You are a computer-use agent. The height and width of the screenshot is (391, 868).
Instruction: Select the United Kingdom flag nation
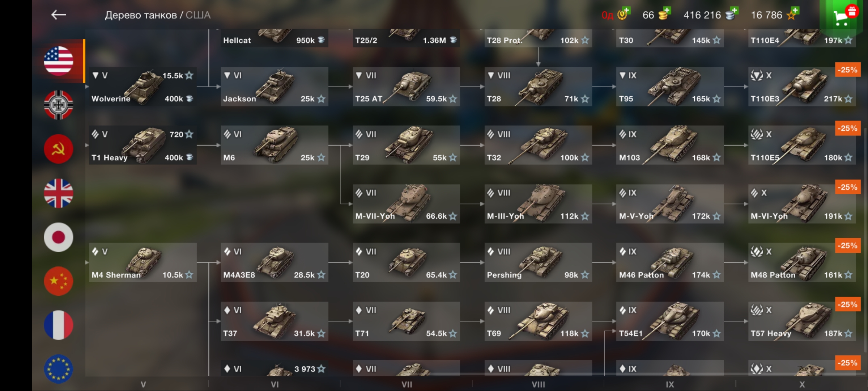(59, 193)
